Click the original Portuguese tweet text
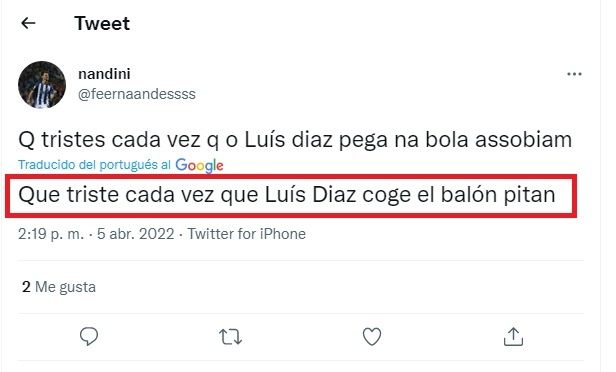The height and width of the screenshot is (372, 616). pyautogui.click(x=295, y=139)
